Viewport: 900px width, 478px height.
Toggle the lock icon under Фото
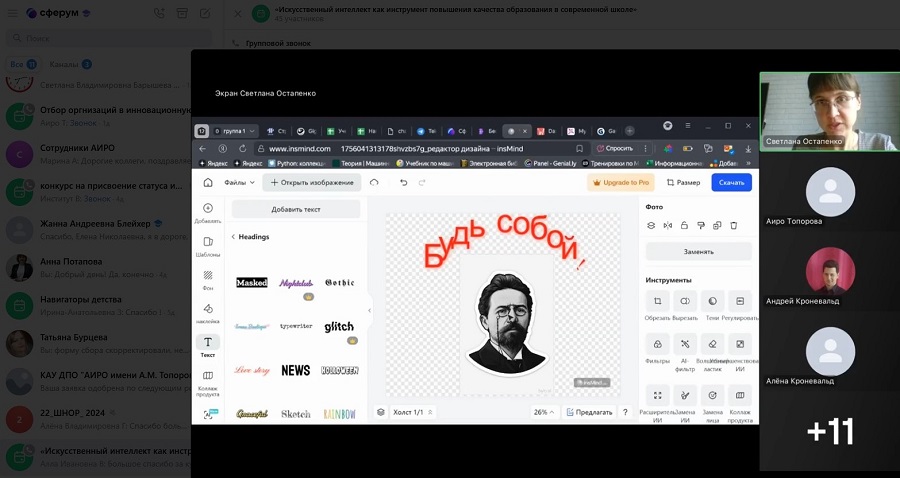click(x=684, y=226)
